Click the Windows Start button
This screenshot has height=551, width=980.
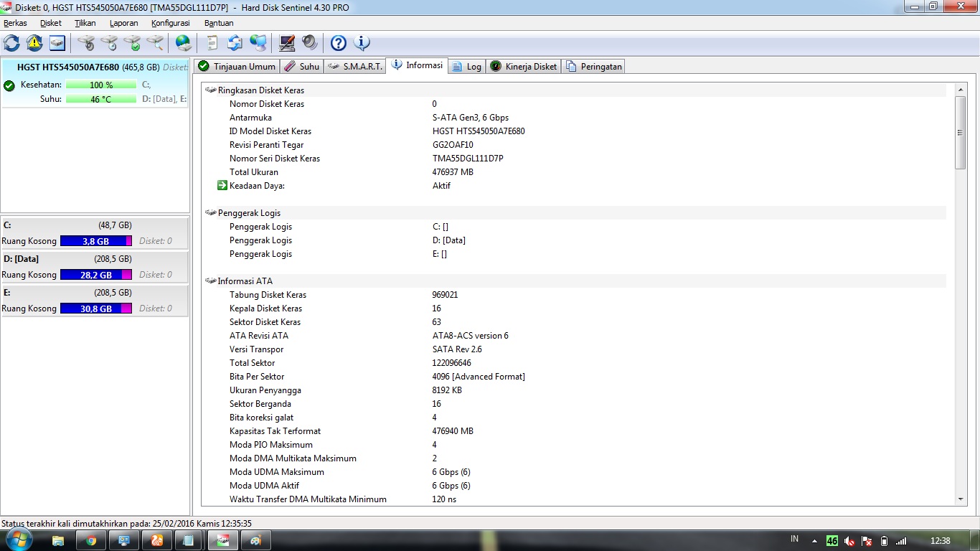pyautogui.click(x=19, y=540)
